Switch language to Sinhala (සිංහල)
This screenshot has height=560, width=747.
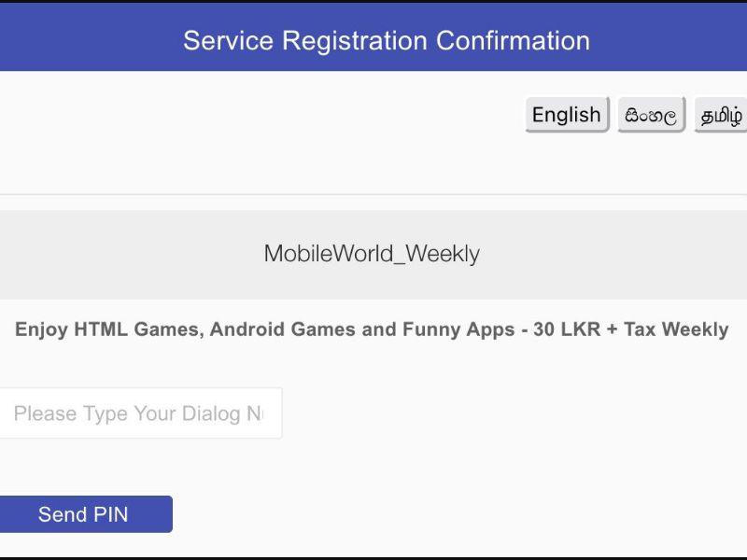651,115
